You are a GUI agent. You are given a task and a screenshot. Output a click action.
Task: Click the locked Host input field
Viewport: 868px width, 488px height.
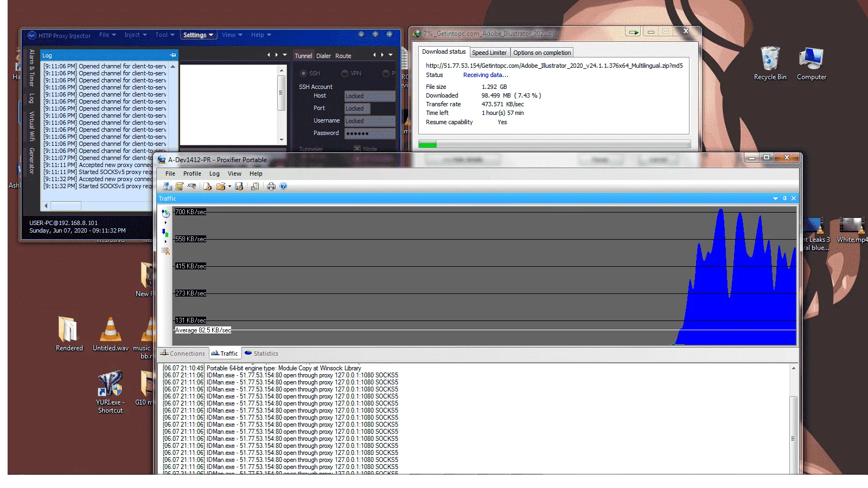[369, 96]
